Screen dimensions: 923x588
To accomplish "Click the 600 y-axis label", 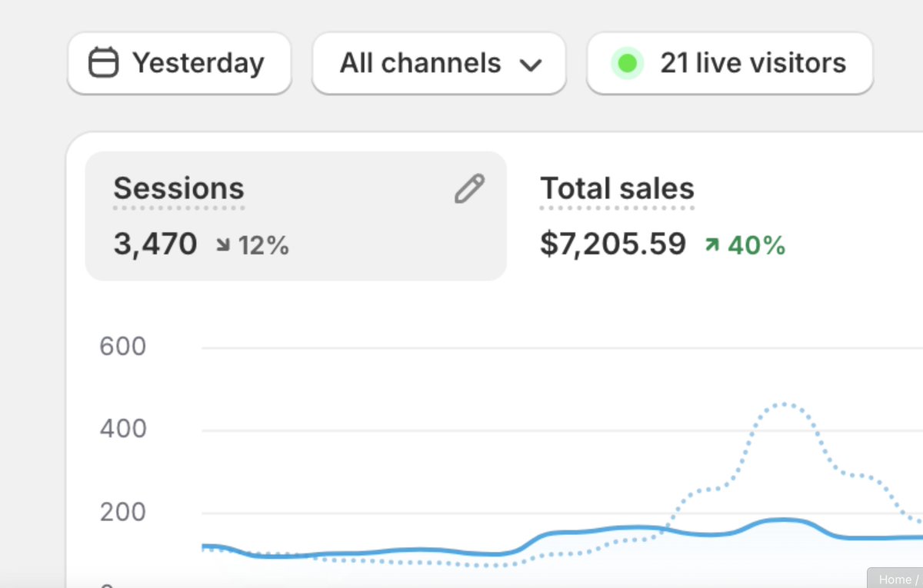I will (123, 347).
